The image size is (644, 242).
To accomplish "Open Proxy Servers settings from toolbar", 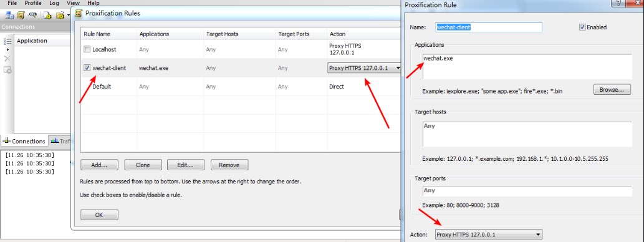I will (x=9, y=15).
